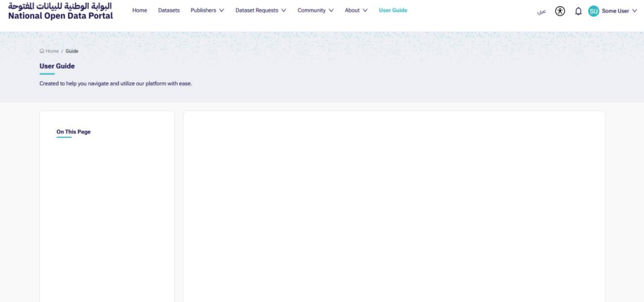The width and height of the screenshot is (644, 302).
Task: Click the house icon in the breadcrumb
Action: (42, 50)
